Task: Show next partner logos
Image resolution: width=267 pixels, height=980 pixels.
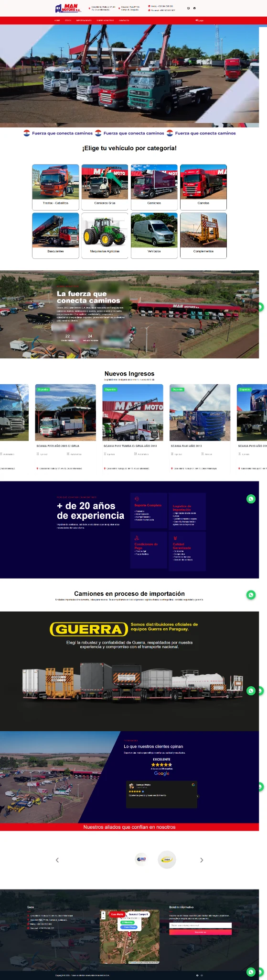Action: tap(202, 860)
